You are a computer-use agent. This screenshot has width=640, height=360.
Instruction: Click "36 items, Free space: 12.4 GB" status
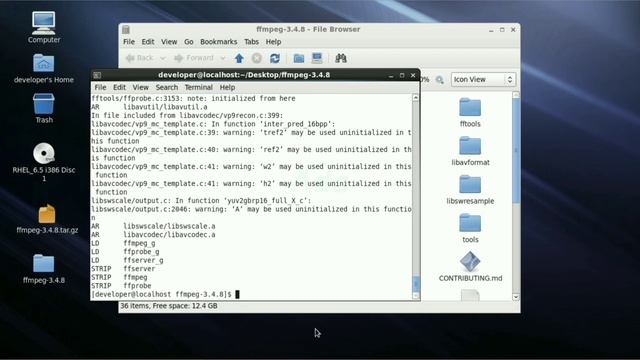pos(169,306)
